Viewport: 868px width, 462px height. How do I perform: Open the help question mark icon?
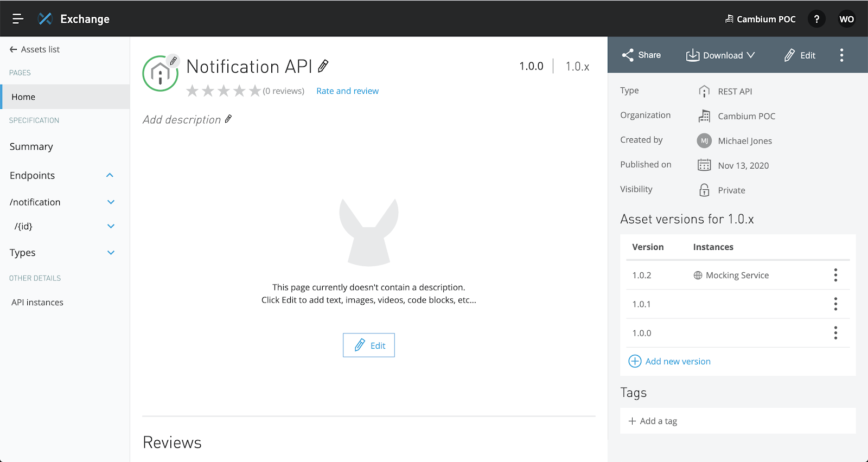click(x=816, y=19)
